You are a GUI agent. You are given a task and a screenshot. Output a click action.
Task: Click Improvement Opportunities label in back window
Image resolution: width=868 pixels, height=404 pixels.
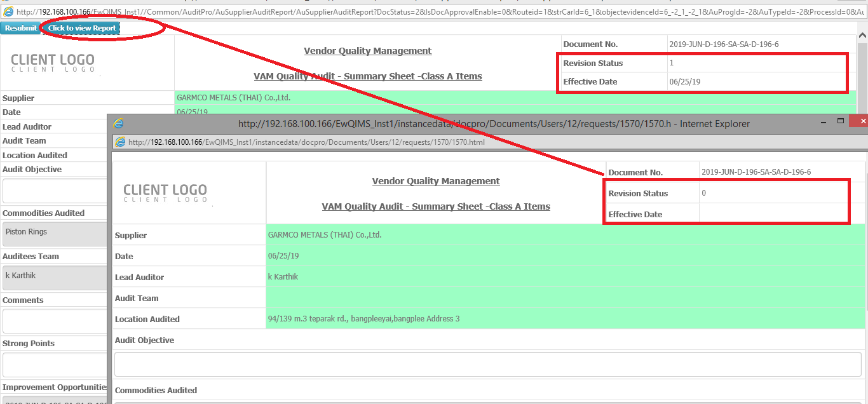tap(55, 387)
